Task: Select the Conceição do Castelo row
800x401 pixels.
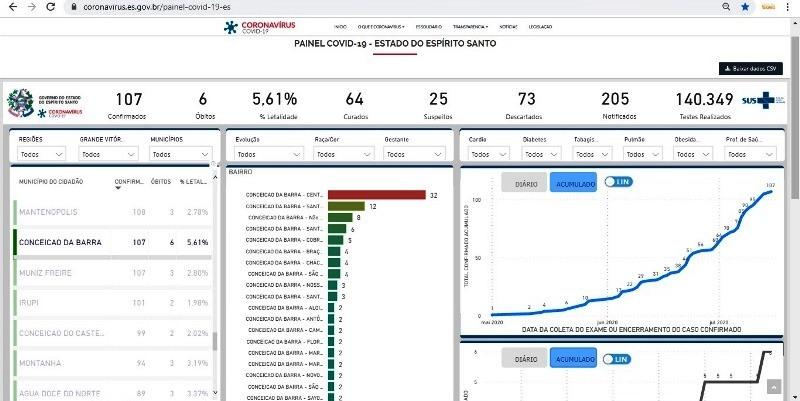Action: (x=112, y=333)
